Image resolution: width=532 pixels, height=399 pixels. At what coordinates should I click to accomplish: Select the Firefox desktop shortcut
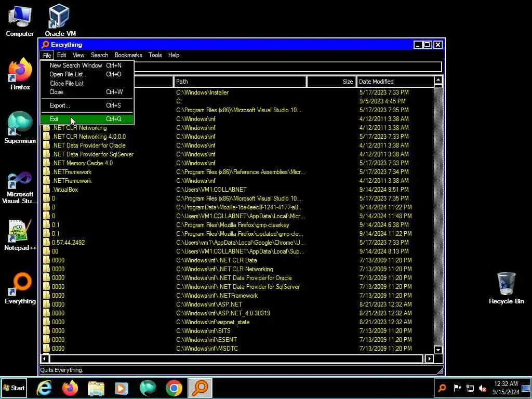point(20,74)
